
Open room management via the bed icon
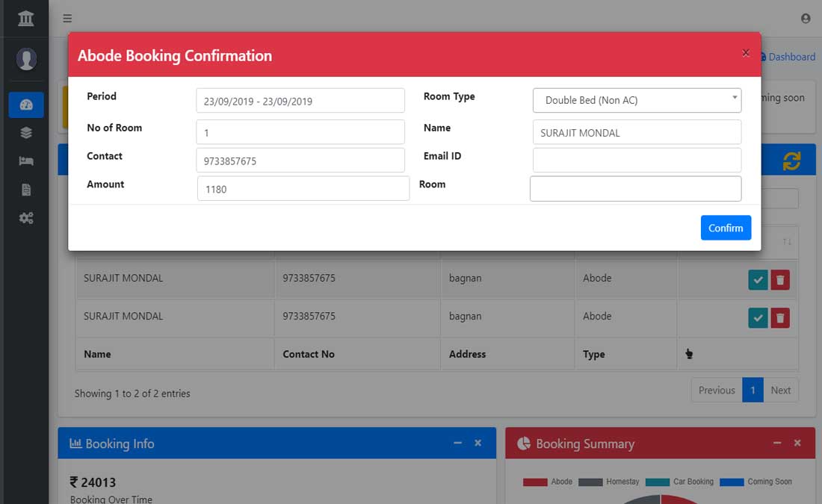pos(25,161)
